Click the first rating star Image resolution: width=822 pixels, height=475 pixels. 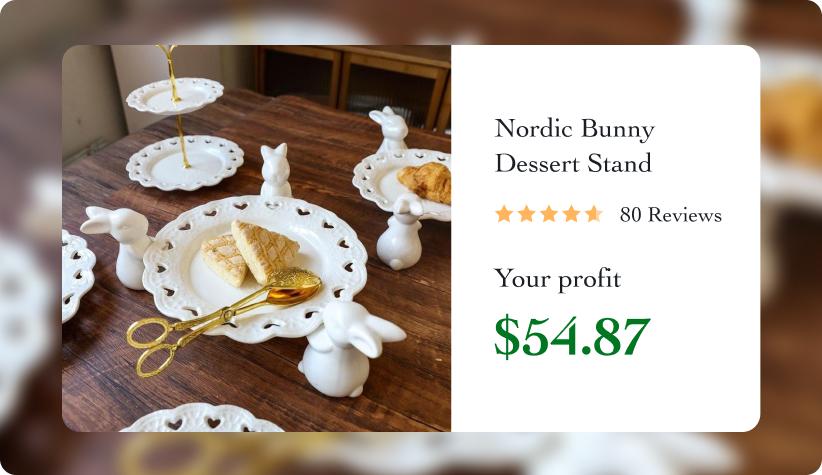click(504, 214)
